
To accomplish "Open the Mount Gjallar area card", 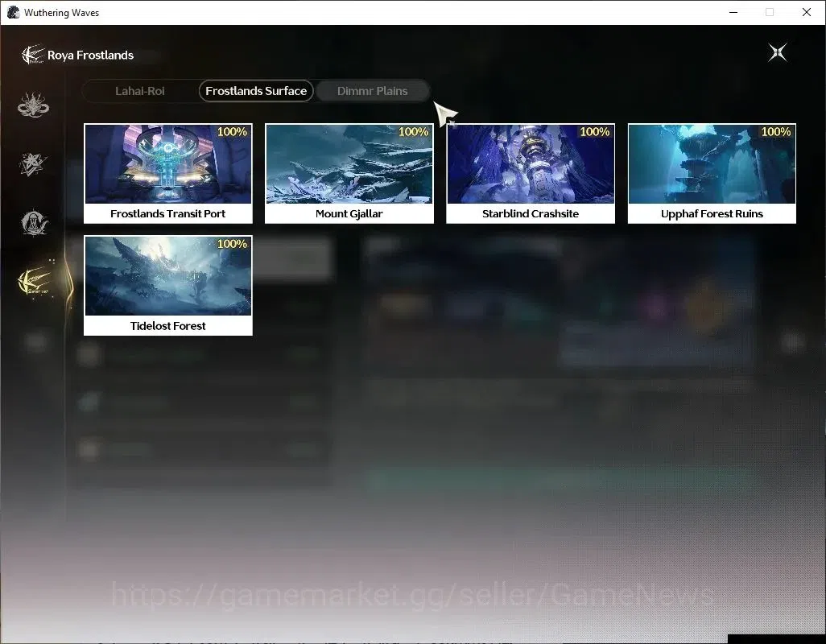I will point(349,173).
